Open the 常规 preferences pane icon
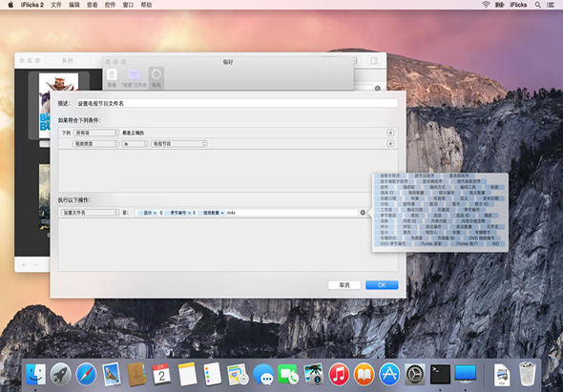This screenshot has height=392, width=563. pyautogui.click(x=112, y=78)
